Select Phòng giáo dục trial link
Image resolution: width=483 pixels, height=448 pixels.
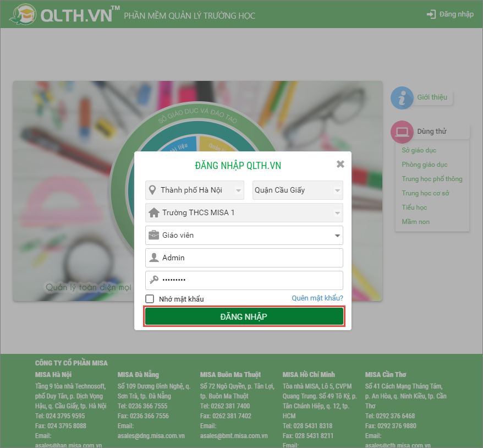click(425, 165)
